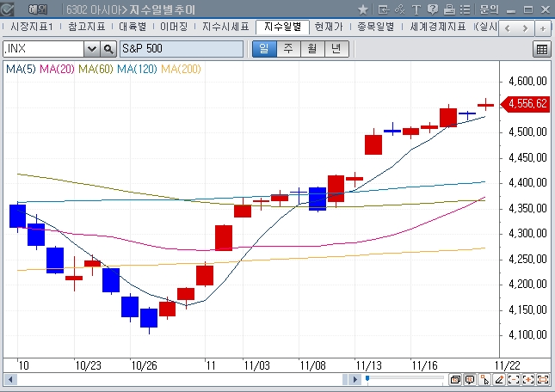Click the 문의 button in title bar
The width and height of the screenshot is (555, 392).
pyautogui.click(x=489, y=9)
